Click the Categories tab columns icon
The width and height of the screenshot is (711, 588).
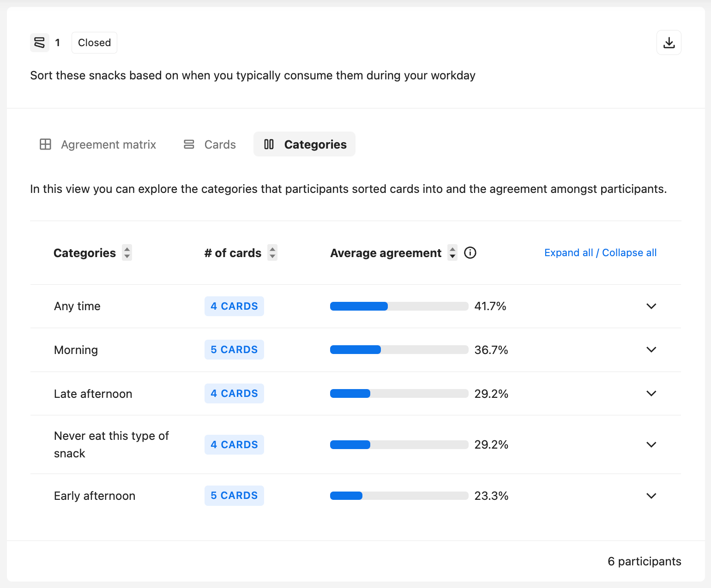(x=269, y=144)
